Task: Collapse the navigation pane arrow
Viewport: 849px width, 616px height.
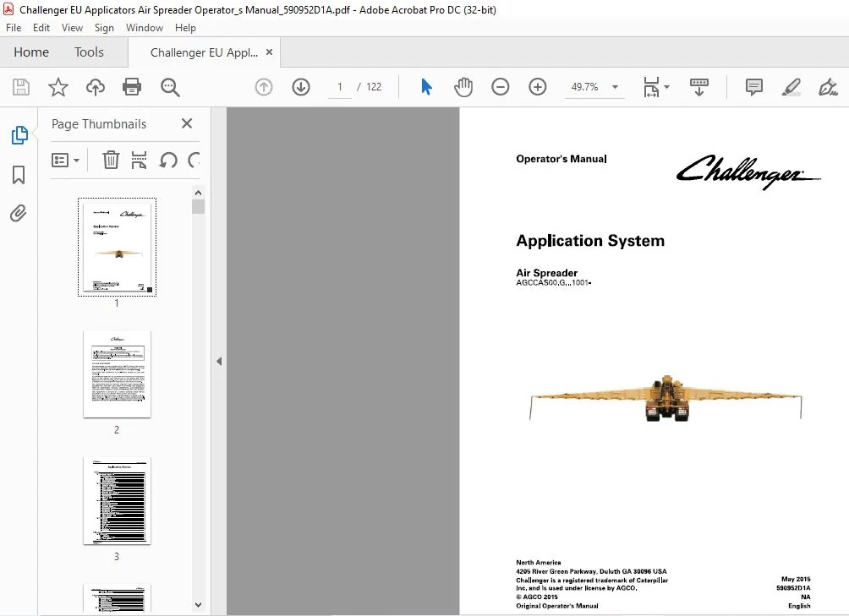Action: click(x=219, y=362)
